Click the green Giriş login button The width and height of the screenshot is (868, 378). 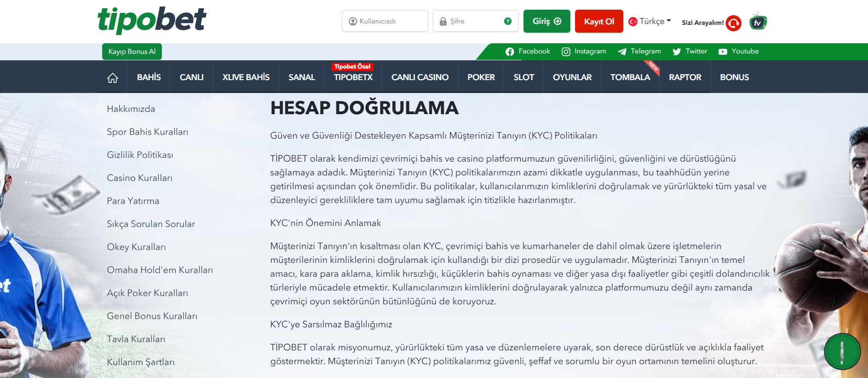click(546, 21)
